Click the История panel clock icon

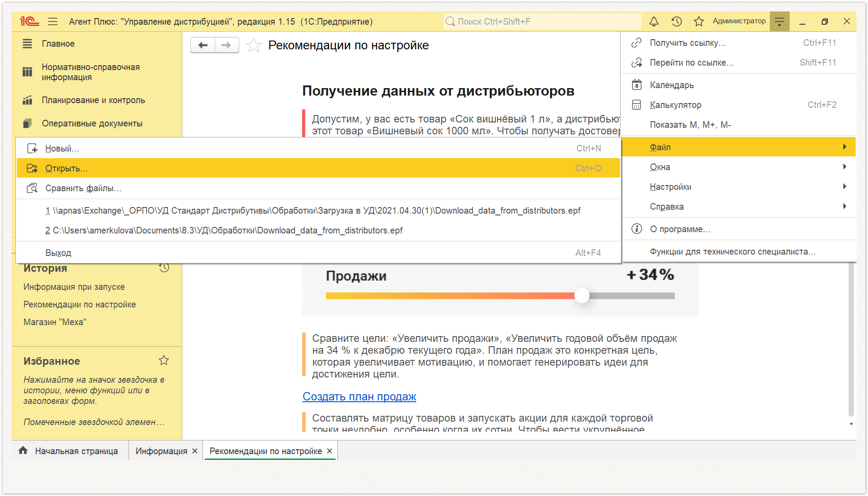[164, 267]
